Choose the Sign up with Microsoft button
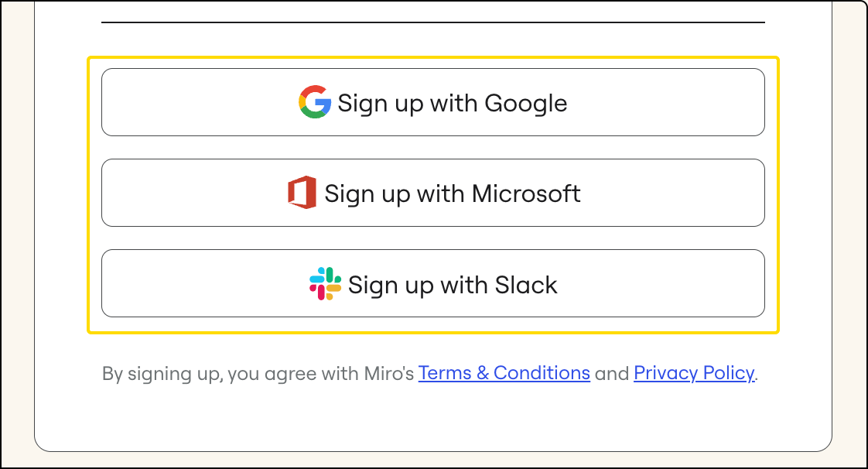 click(x=433, y=193)
